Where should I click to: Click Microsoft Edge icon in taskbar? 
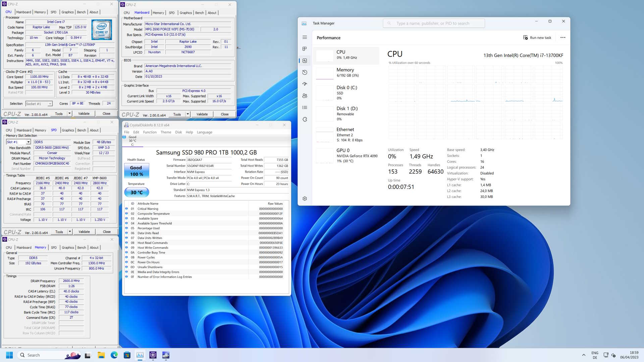click(114, 355)
